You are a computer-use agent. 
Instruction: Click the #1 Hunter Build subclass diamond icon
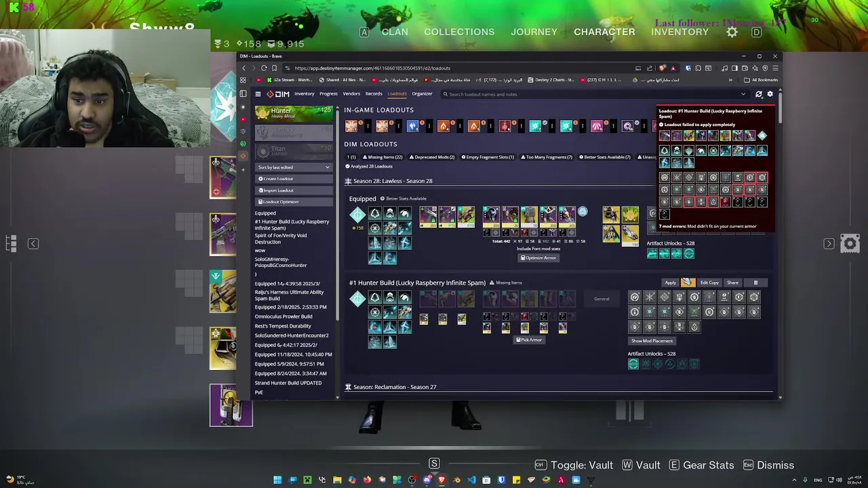[357, 299]
